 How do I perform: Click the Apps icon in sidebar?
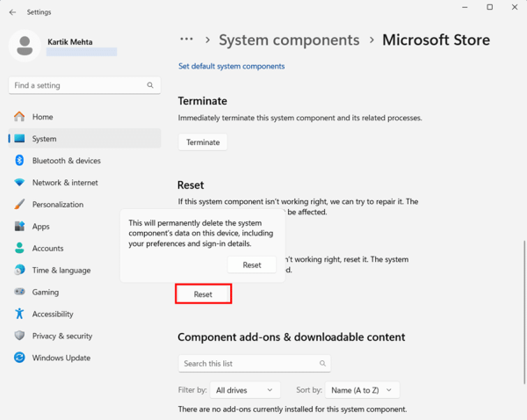(19, 226)
